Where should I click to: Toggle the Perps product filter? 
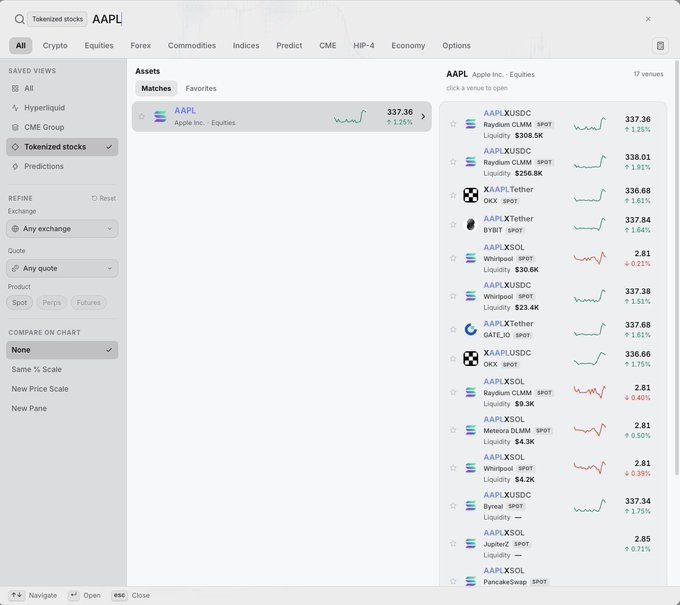[52, 302]
